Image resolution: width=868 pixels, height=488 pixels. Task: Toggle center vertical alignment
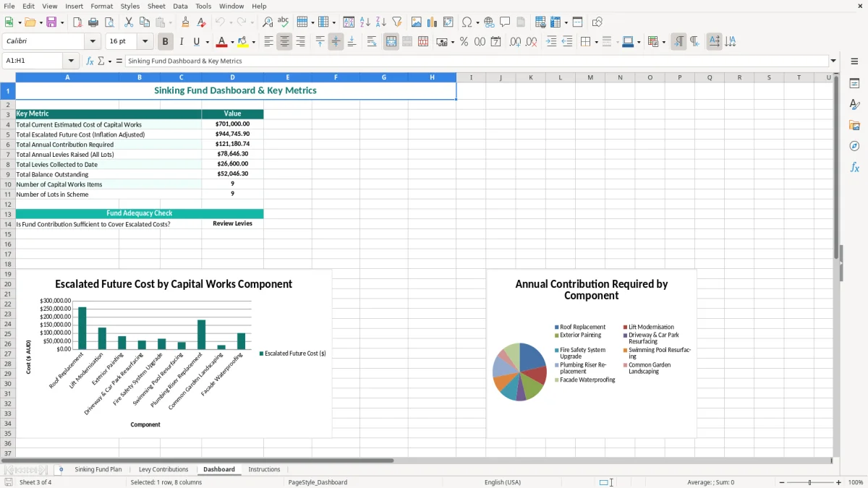pos(336,42)
